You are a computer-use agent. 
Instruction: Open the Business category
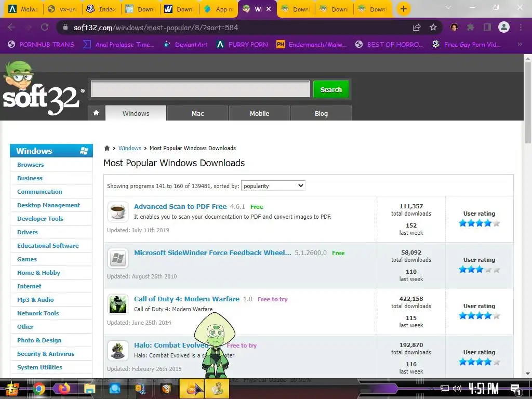(x=30, y=178)
